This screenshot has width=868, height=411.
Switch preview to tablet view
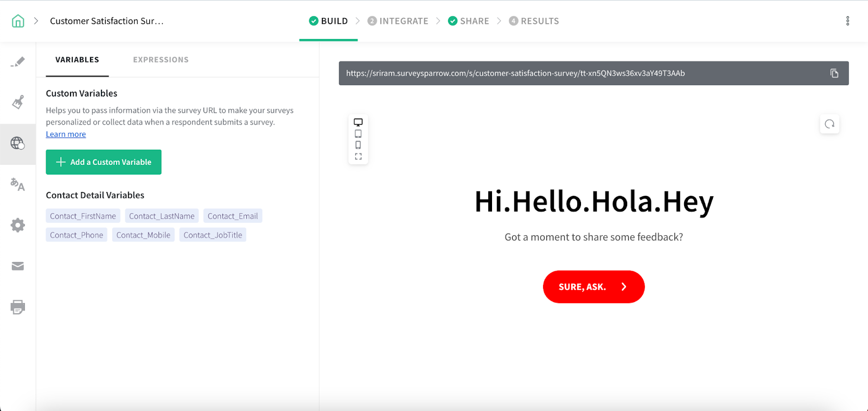click(358, 134)
